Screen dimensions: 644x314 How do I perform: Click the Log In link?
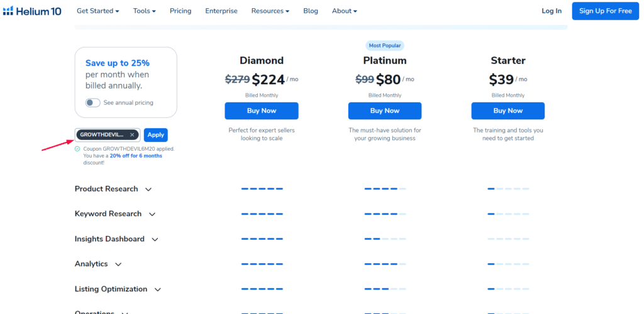(552, 11)
